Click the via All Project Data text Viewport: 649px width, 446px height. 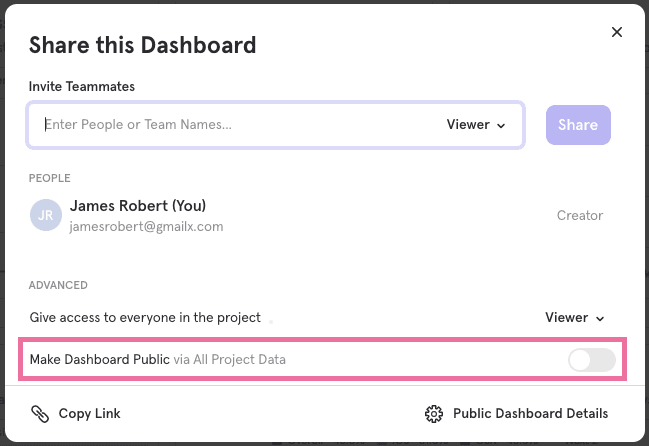(x=229, y=360)
